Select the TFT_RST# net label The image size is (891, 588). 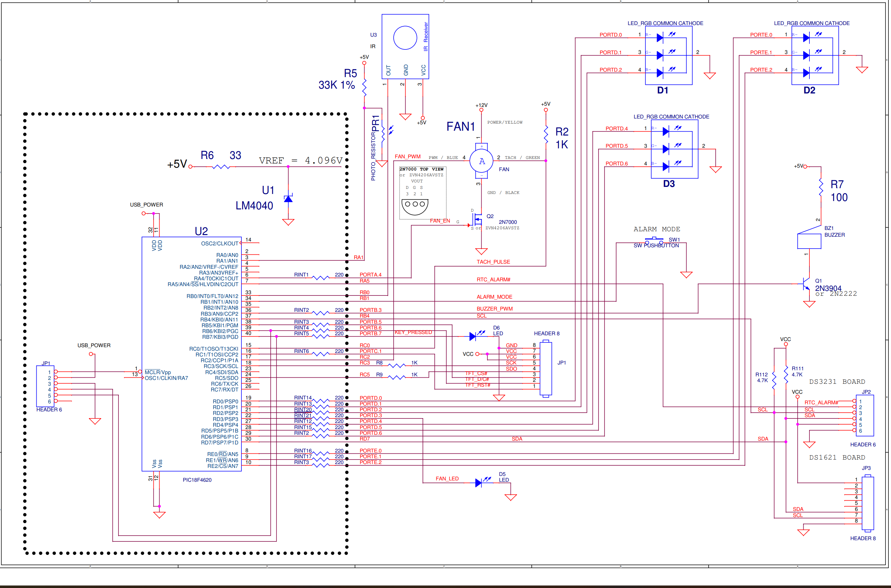click(x=477, y=385)
